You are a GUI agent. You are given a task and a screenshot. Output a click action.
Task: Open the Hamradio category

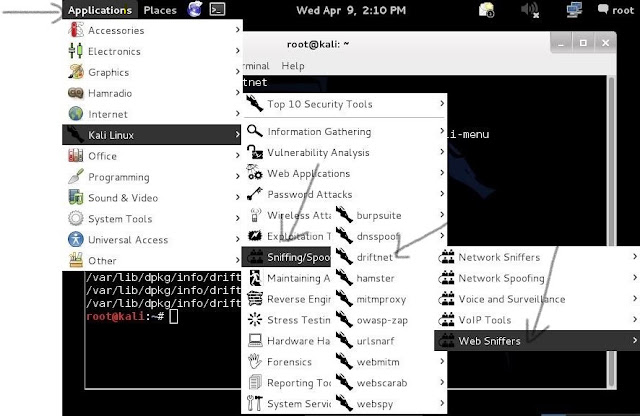point(152,93)
